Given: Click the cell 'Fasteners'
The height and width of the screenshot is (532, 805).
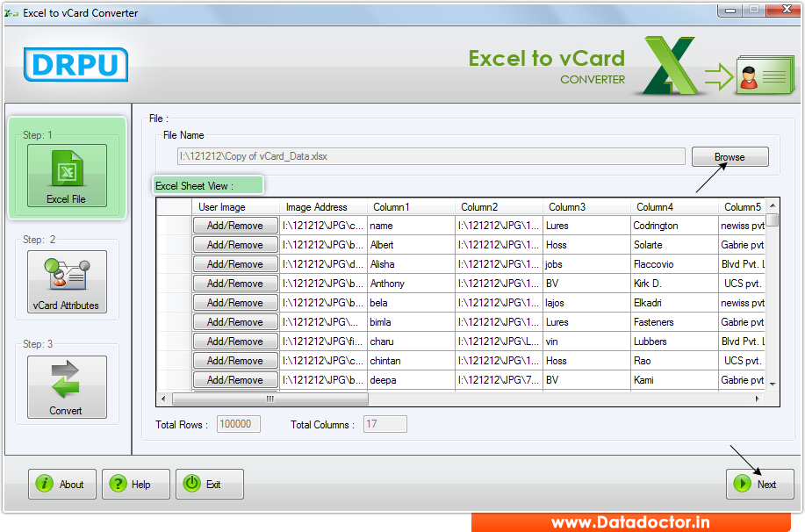Looking at the screenshot, I should (x=674, y=322).
